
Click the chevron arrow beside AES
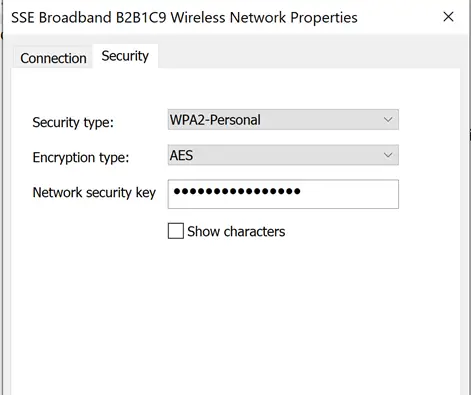[x=388, y=155]
